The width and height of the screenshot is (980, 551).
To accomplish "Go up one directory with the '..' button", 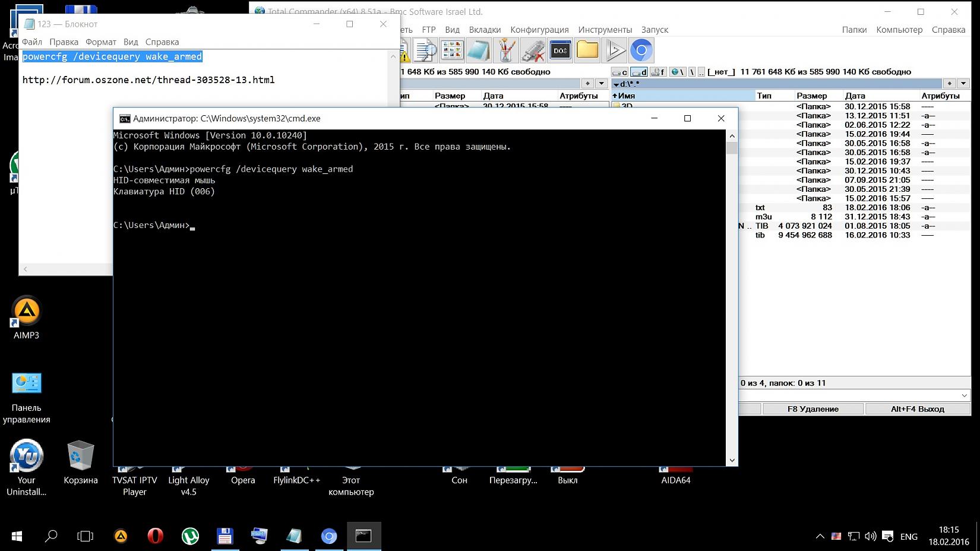I will (701, 72).
